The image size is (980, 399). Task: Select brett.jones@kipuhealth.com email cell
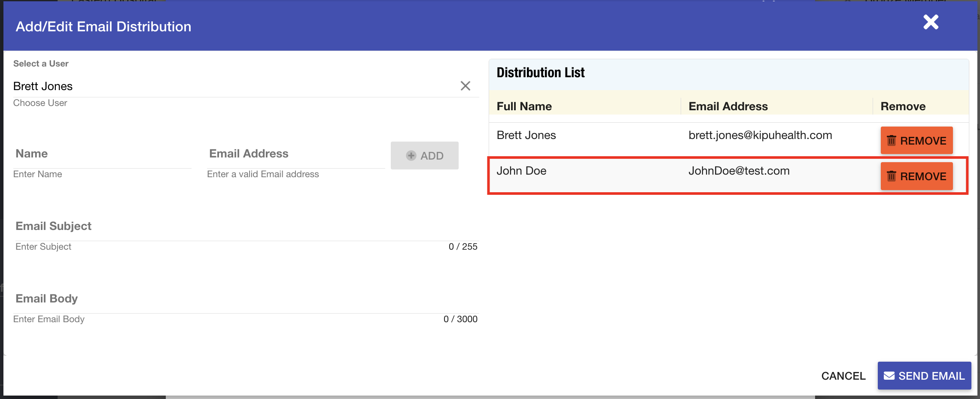click(x=760, y=135)
